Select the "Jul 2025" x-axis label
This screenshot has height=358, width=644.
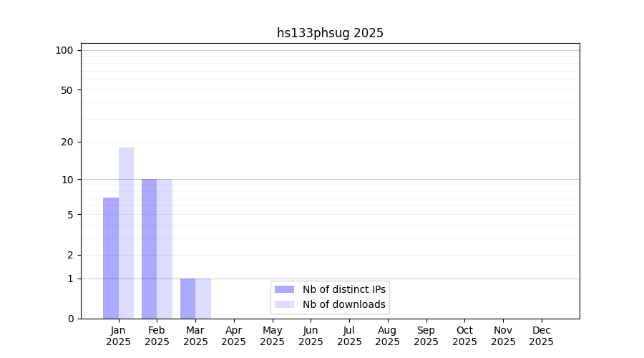349,336
